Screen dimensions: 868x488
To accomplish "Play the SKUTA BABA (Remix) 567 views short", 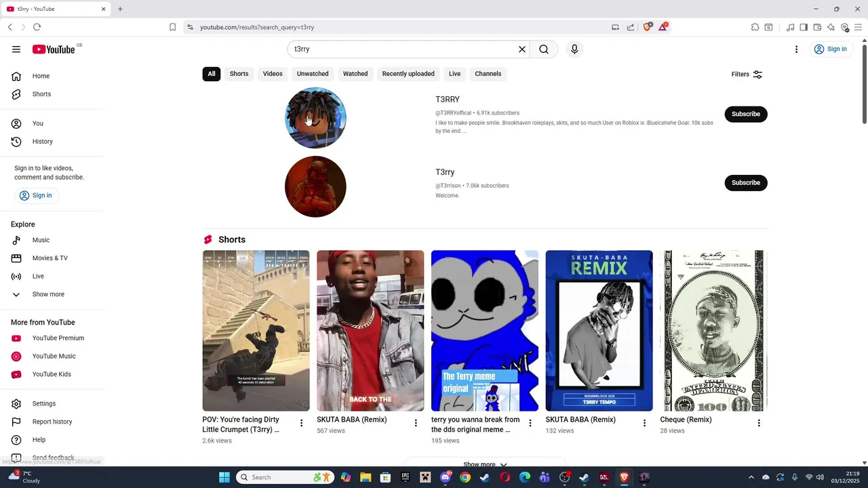I will point(370,331).
